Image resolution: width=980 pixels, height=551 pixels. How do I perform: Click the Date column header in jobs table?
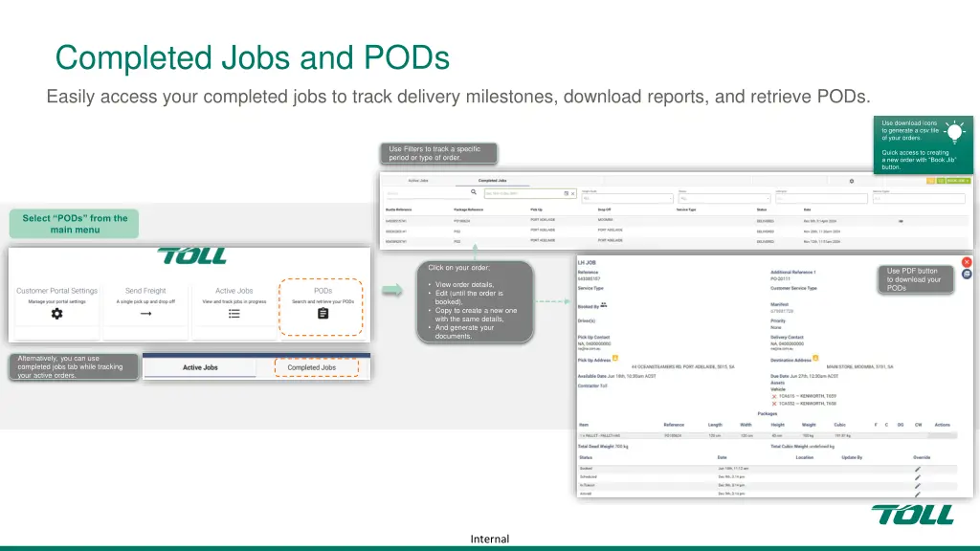[807, 209]
